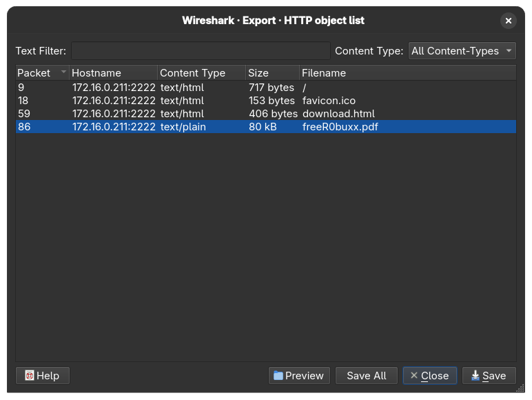The height and width of the screenshot is (400, 532).
Task: Click the window resize grip corner
Action: coord(520,388)
